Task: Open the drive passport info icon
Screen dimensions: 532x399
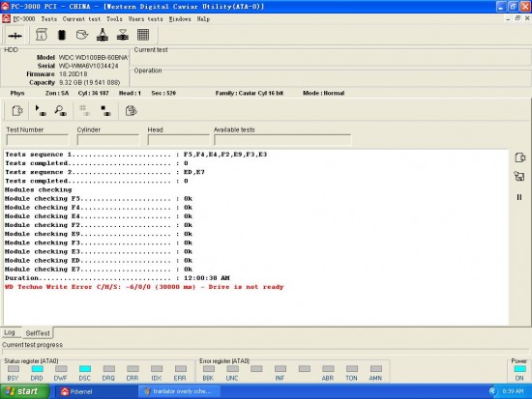Action: coord(42,35)
